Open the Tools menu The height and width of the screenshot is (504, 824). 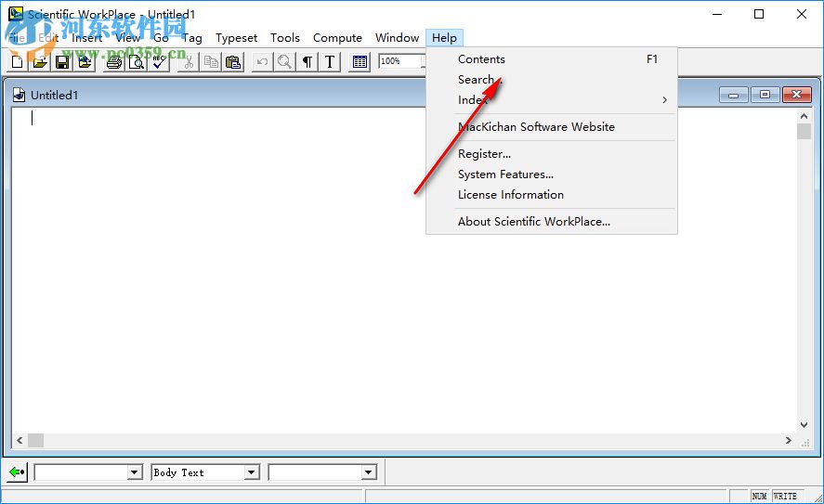coord(285,38)
